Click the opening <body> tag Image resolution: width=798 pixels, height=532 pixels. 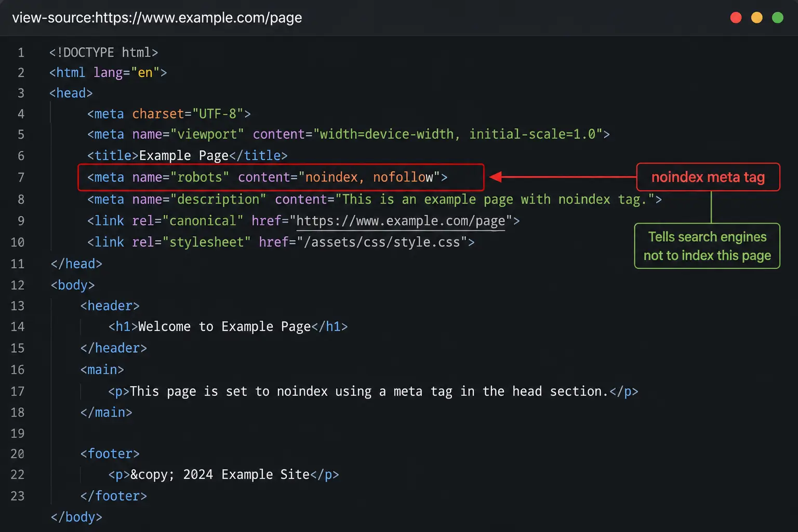pos(73,285)
